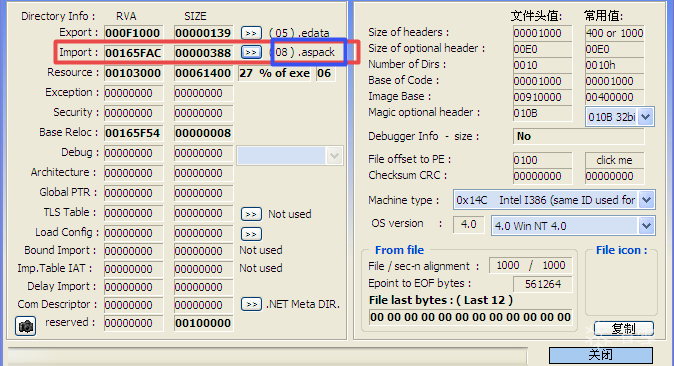
Task: Click the Debugger Info field showing No
Action: point(579,136)
